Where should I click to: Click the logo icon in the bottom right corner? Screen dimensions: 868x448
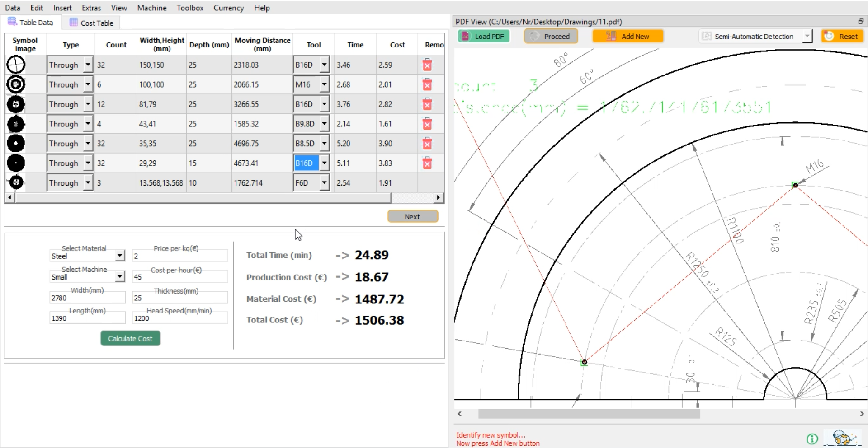click(x=842, y=439)
